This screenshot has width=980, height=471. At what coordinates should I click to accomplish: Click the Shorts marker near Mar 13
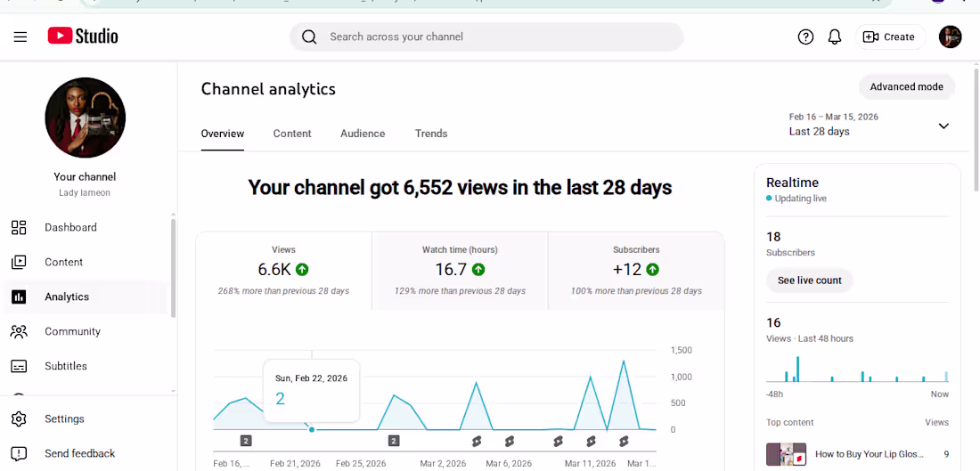point(624,441)
